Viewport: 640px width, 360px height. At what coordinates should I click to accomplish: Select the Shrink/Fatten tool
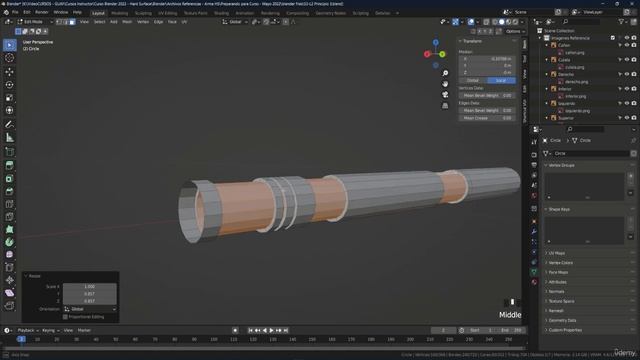pyautogui.click(x=9, y=280)
